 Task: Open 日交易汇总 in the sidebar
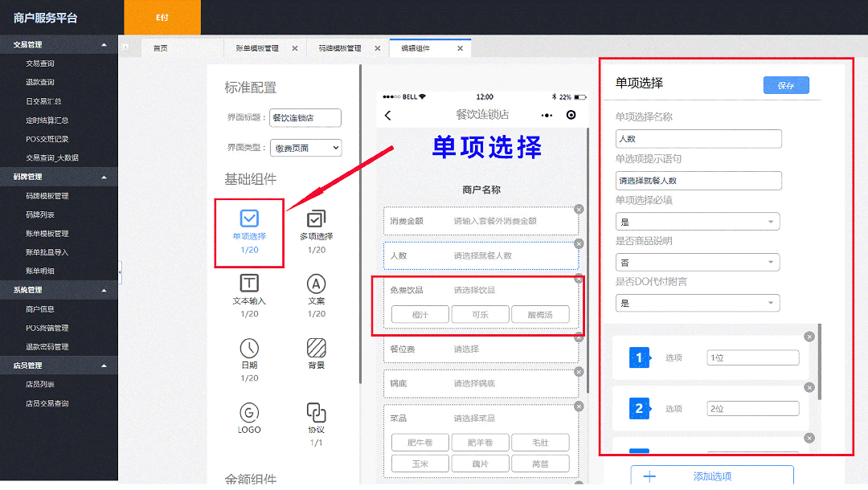[x=43, y=101]
